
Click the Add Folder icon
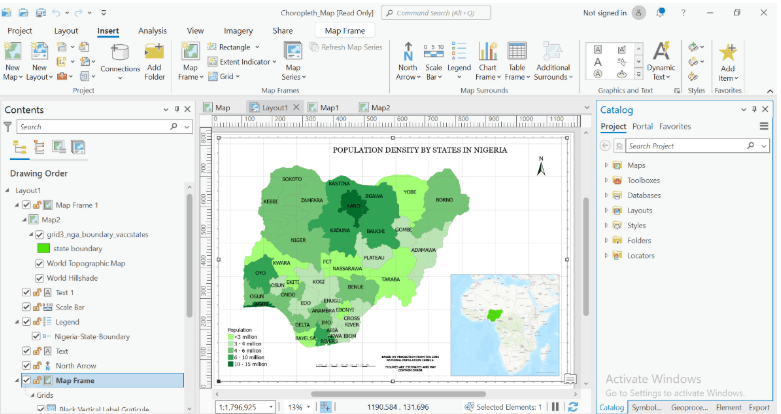(x=154, y=53)
